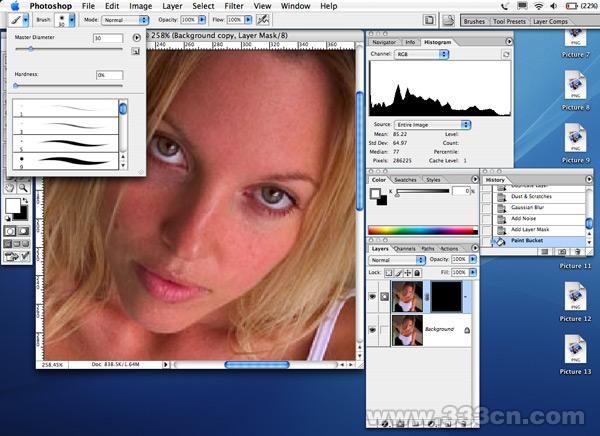Enable the airbrush option in options bar
This screenshot has width=600, height=436.
point(262,19)
